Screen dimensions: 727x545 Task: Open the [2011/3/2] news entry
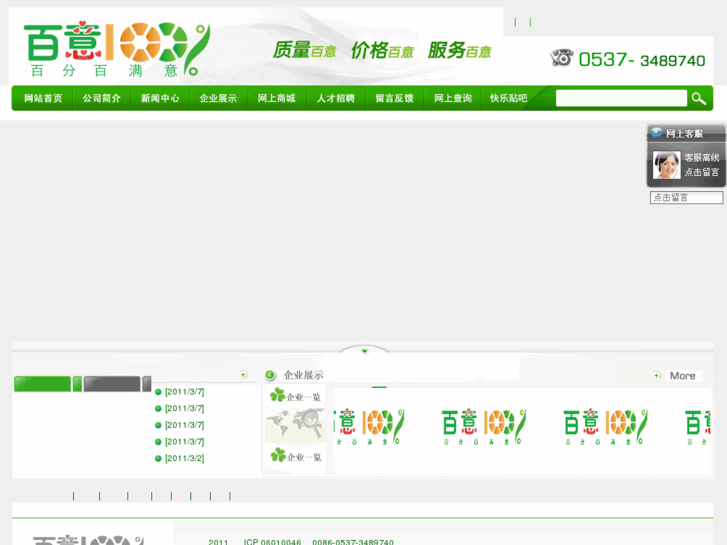(x=185, y=459)
